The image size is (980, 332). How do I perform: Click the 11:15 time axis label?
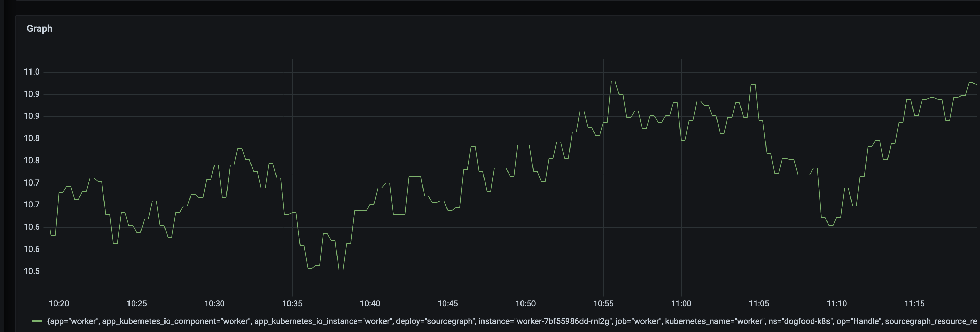[x=915, y=304]
